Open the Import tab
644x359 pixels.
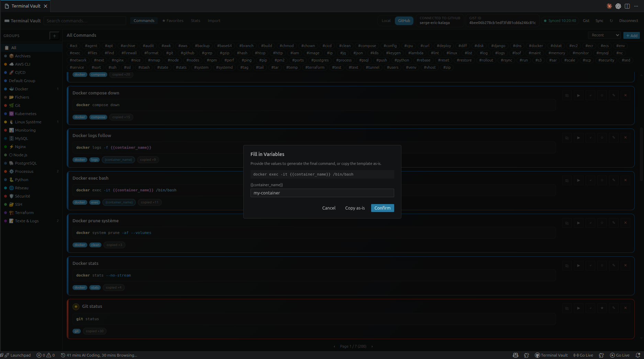pyautogui.click(x=214, y=21)
